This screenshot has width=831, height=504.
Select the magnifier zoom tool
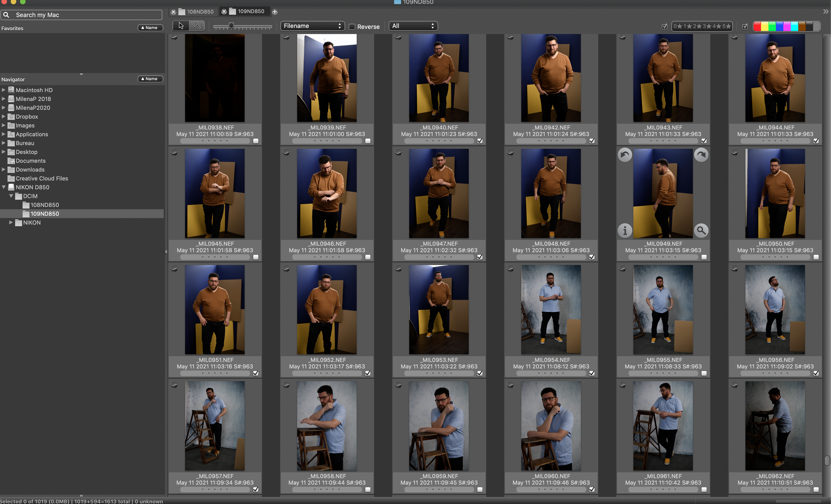197,26
